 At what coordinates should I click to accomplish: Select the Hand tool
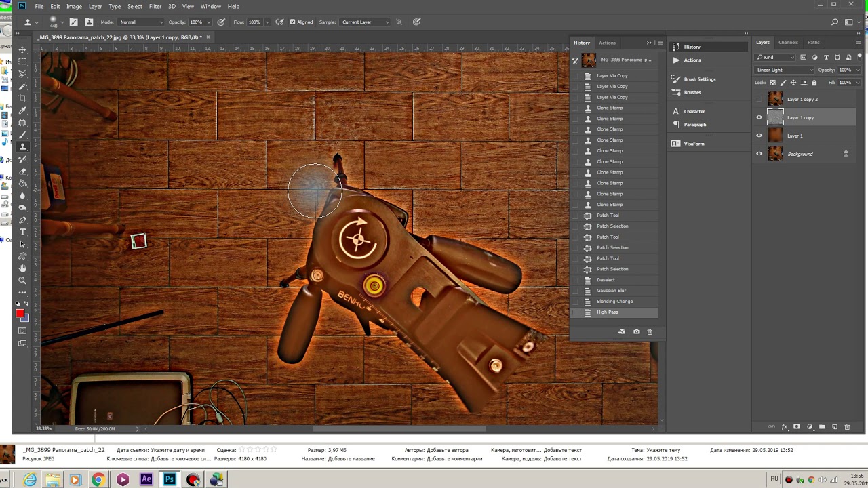[x=22, y=268]
